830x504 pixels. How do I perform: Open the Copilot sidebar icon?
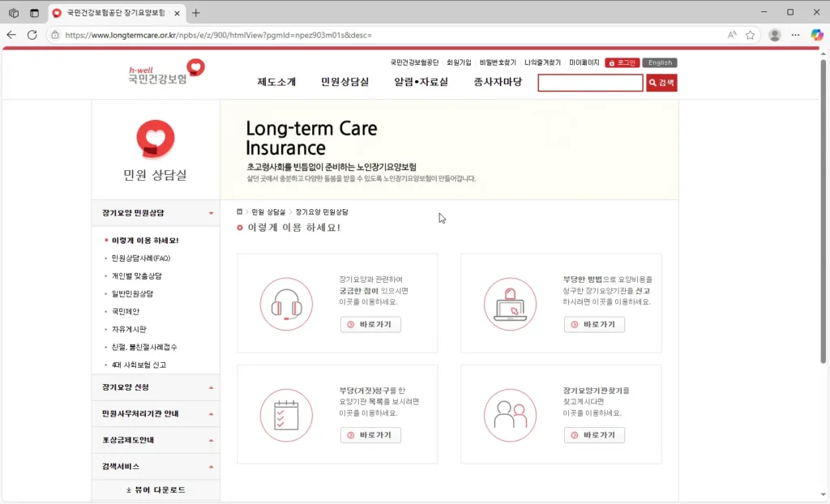click(x=817, y=35)
